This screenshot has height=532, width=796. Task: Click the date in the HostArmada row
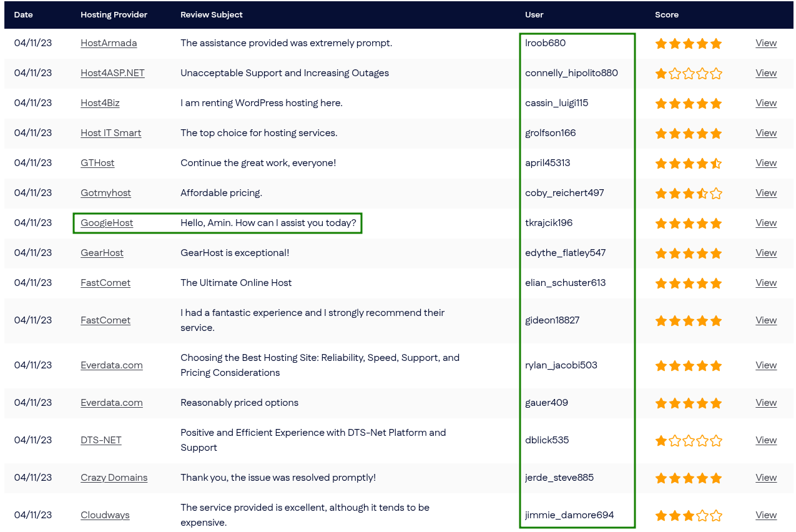click(33, 43)
